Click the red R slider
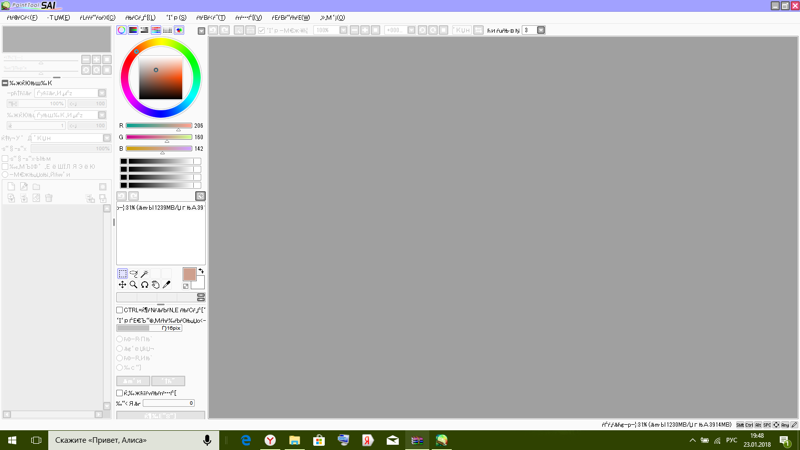Viewport: 800px width, 450px height. pyautogui.click(x=159, y=126)
